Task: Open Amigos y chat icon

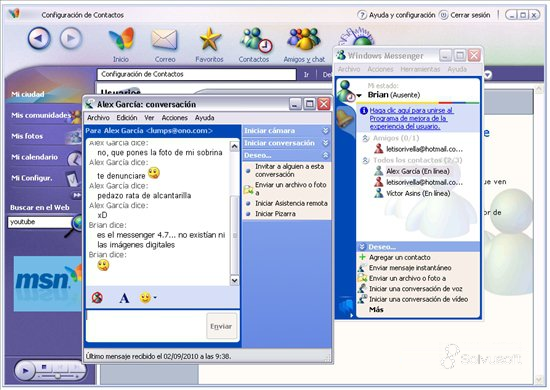Action: point(304,39)
